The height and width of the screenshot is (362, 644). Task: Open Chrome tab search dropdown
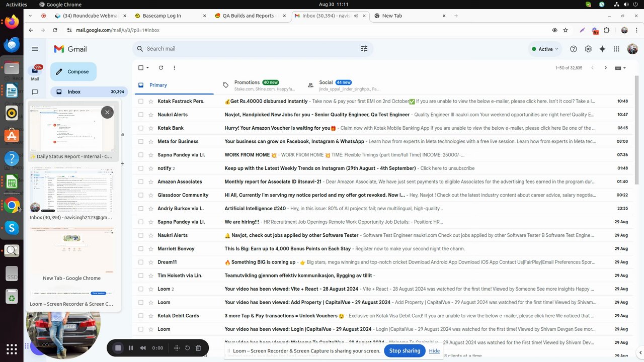[x=31, y=16]
